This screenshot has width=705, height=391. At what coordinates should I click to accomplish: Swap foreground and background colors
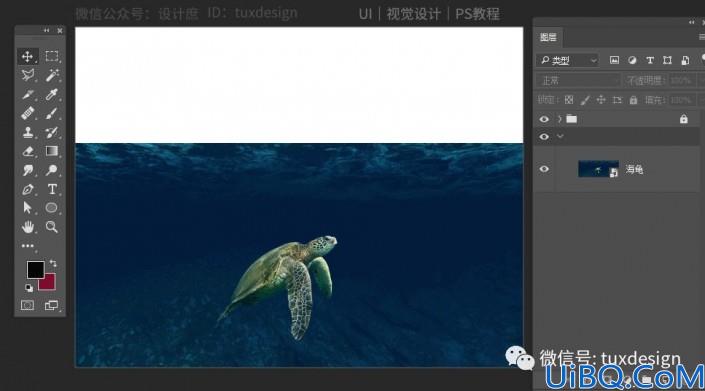pos(53,263)
